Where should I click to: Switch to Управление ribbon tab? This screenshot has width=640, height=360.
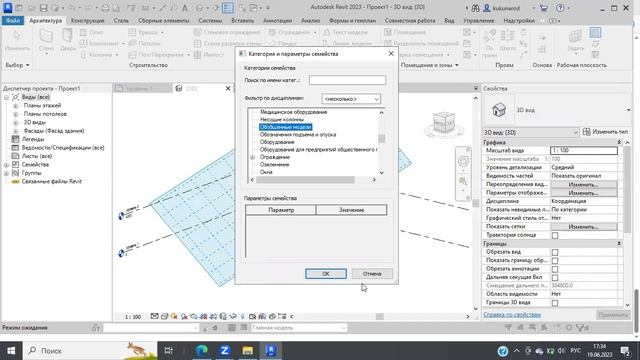[478, 20]
